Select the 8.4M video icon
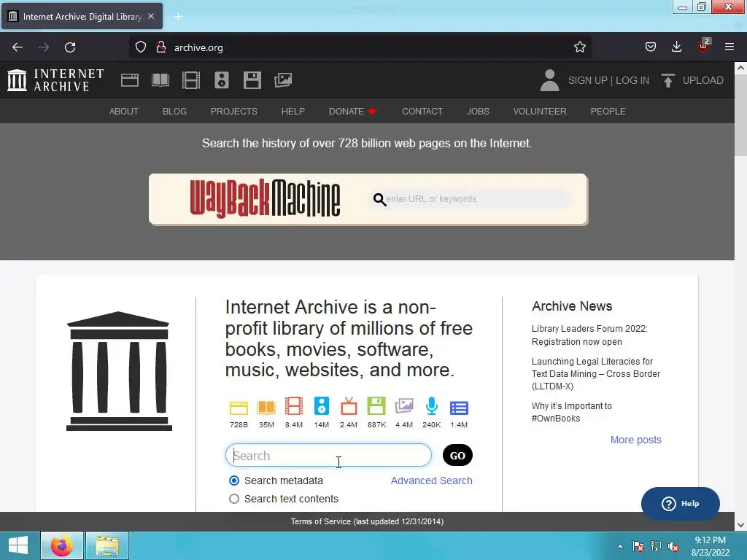The image size is (747, 560). [x=294, y=406]
